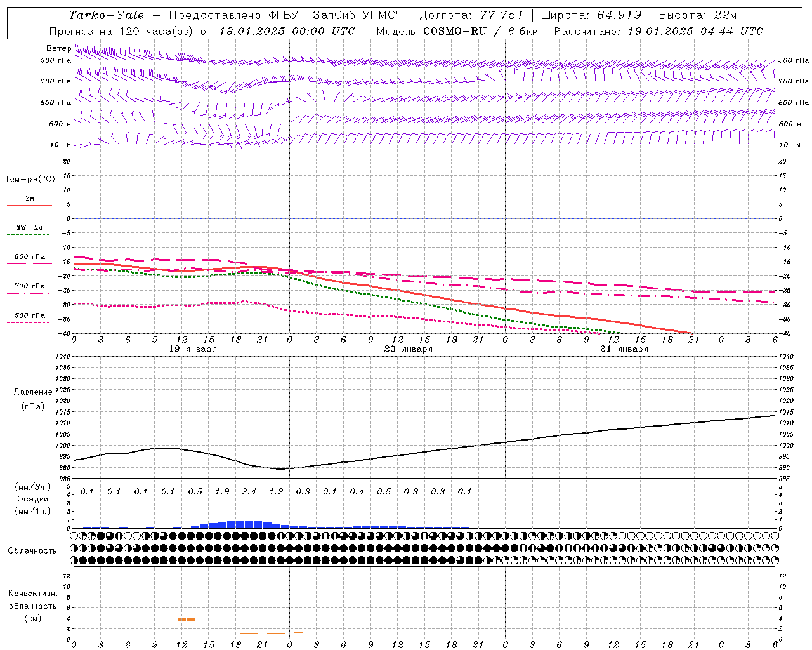Click the Осадки precipitation label
This screenshot has width=812, height=650.
coord(32,500)
